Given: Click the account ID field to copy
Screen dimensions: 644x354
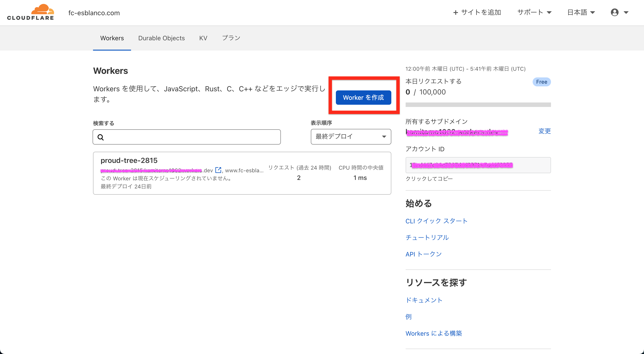Looking at the screenshot, I should pyautogui.click(x=478, y=165).
